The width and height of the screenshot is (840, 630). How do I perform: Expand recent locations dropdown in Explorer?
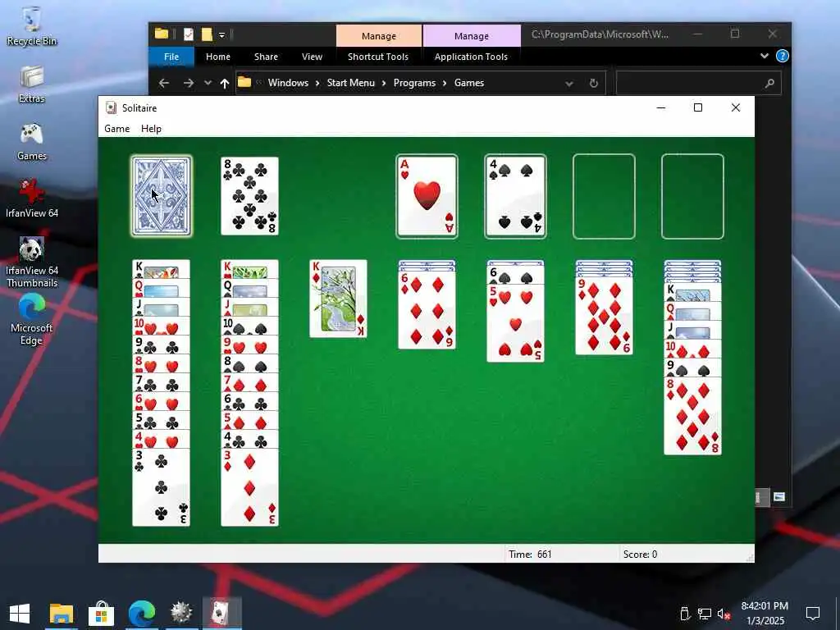point(208,83)
